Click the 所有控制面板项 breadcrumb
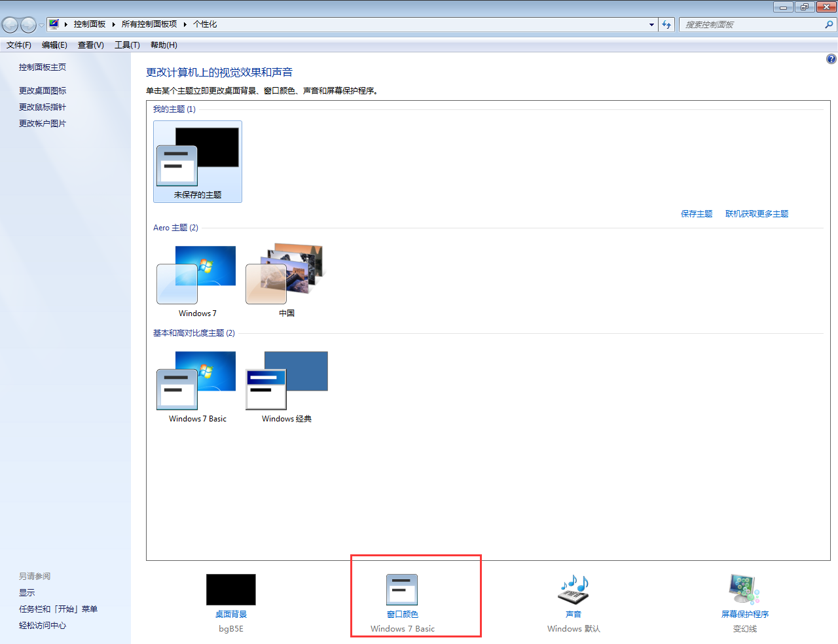This screenshot has height=644, width=838. (x=149, y=24)
